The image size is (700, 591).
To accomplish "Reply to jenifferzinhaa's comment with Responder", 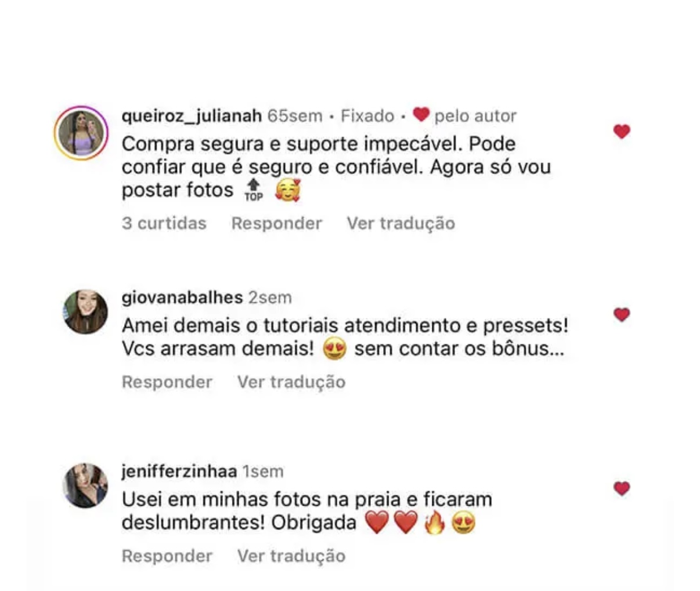I will (167, 556).
